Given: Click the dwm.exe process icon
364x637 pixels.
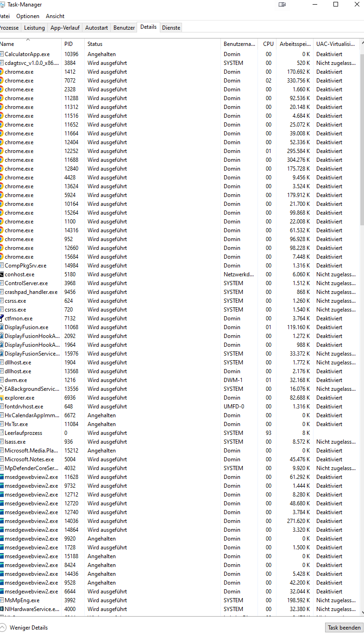Looking at the screenshot, I should pos(1,380).
